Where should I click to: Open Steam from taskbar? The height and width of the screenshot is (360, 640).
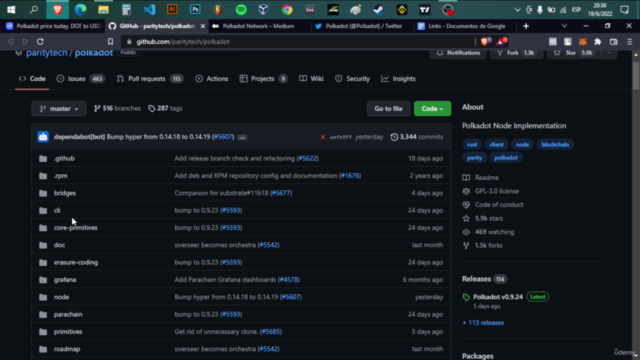[378, 9]
